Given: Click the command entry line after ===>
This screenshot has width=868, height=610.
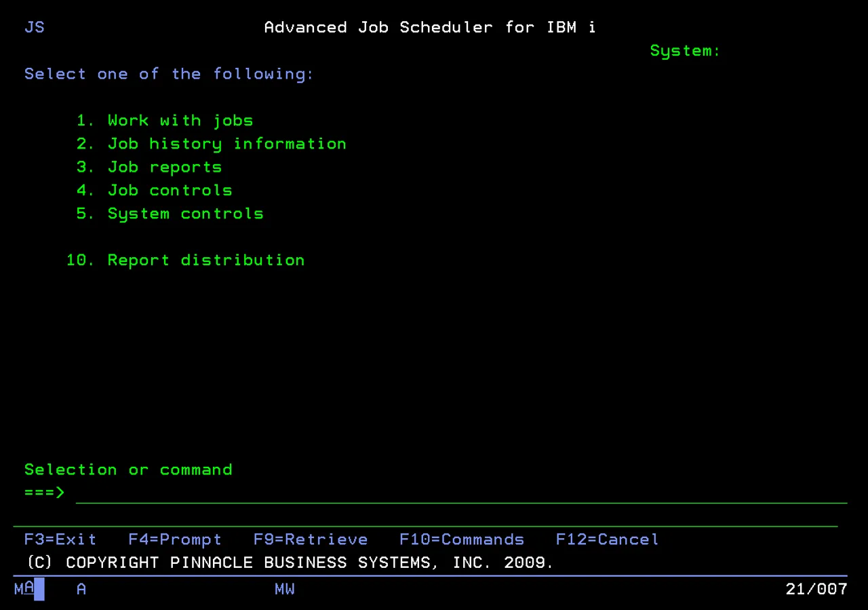Looking at the screenshot, I should (x=271, y=492).
